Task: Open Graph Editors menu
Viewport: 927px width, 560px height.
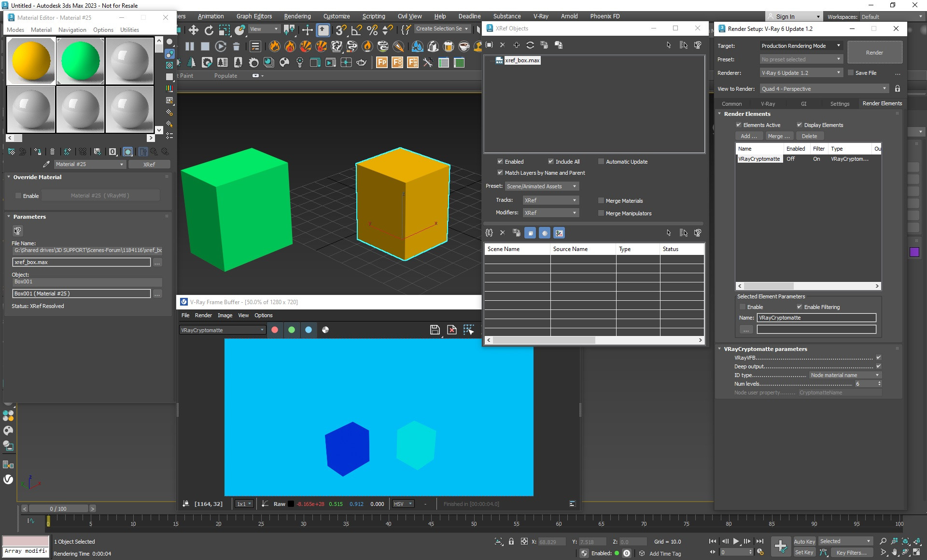Action: (x=254, y=16)
